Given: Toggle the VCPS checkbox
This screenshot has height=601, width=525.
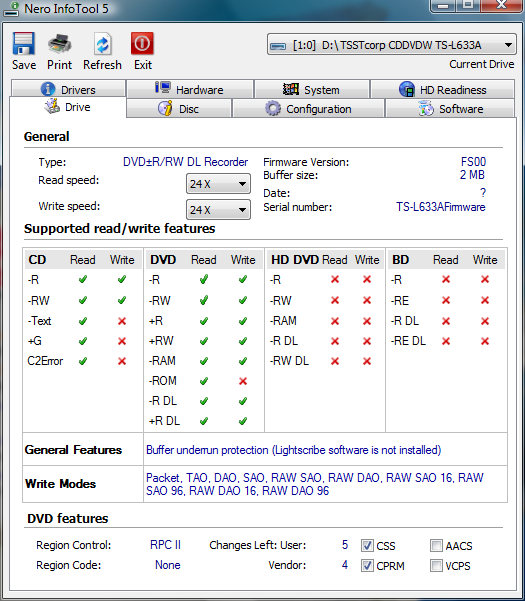Looking at the screenshot, I should tap(436, 565).
